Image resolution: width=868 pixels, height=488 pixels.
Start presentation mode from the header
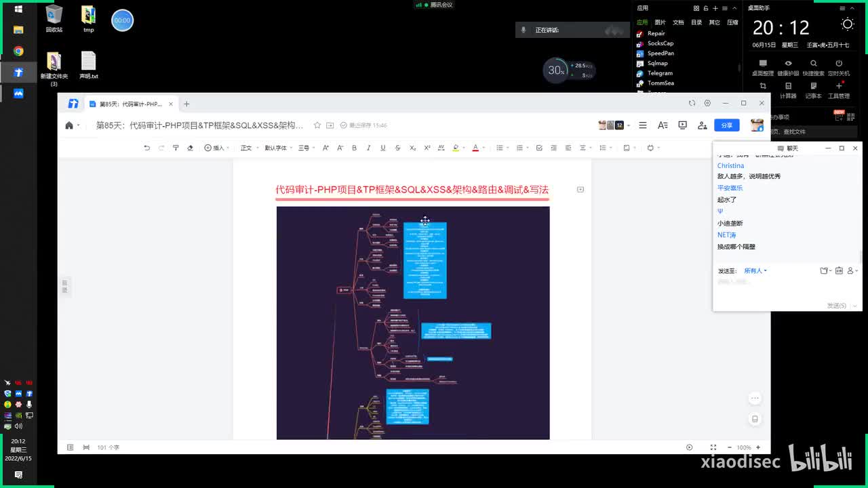pyautogui.click(x=683, y=125)
